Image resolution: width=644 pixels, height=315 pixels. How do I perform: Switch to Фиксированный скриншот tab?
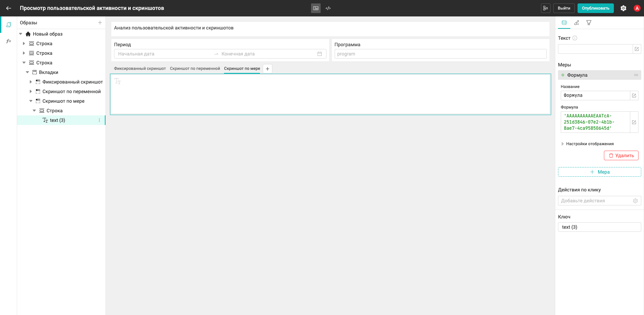coord(140,68)
